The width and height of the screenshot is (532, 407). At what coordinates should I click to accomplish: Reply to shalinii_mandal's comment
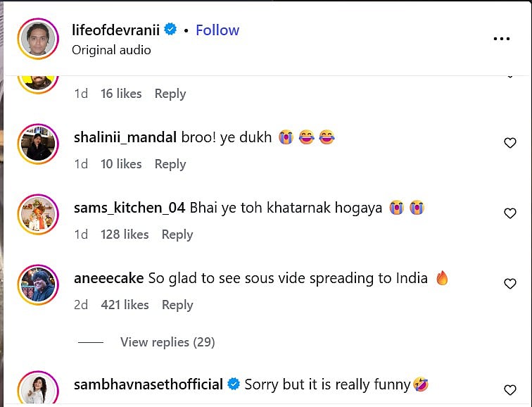(x=170, y=164)
